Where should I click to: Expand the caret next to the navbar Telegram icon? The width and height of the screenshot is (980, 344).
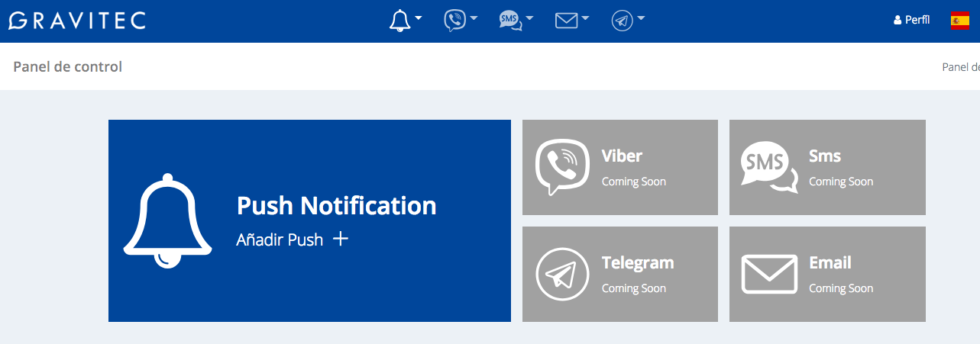(x=641, y=18)
